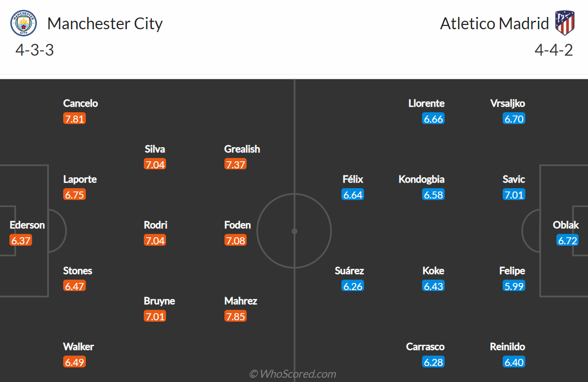
Task: Open the Atletico Madrid team name
Action: pyautogui.click(x=495, y=24)
